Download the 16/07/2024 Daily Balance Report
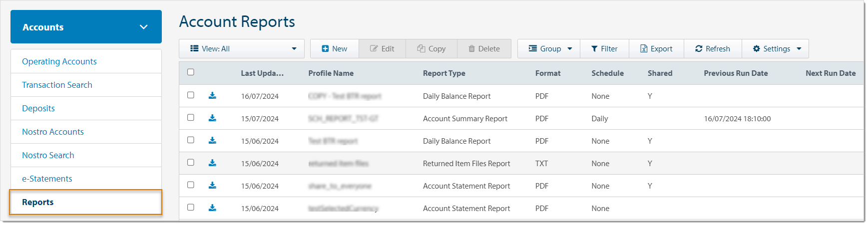The image size is (868, 225). pos(212,96)
